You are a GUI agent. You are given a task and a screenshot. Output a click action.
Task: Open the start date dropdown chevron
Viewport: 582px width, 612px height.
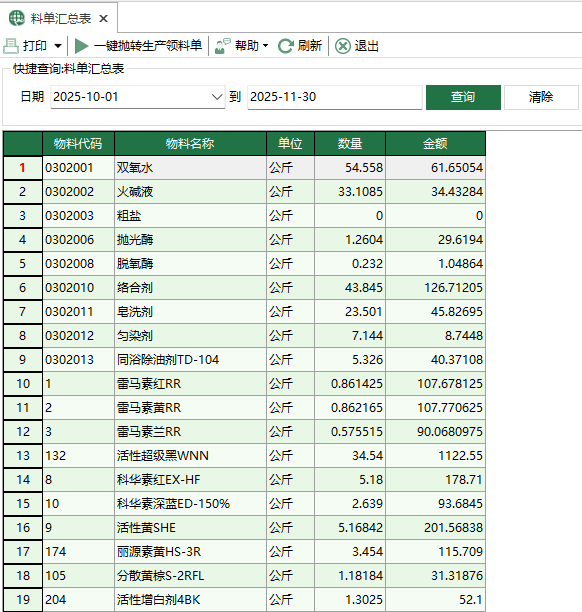point(217,97)
